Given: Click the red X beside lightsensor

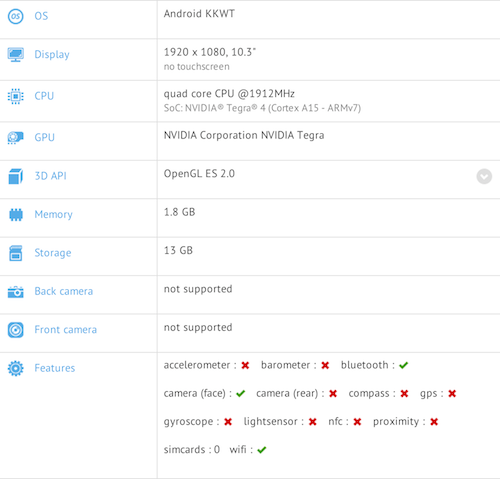Looking at the screenshot, I should coord(313,422).
